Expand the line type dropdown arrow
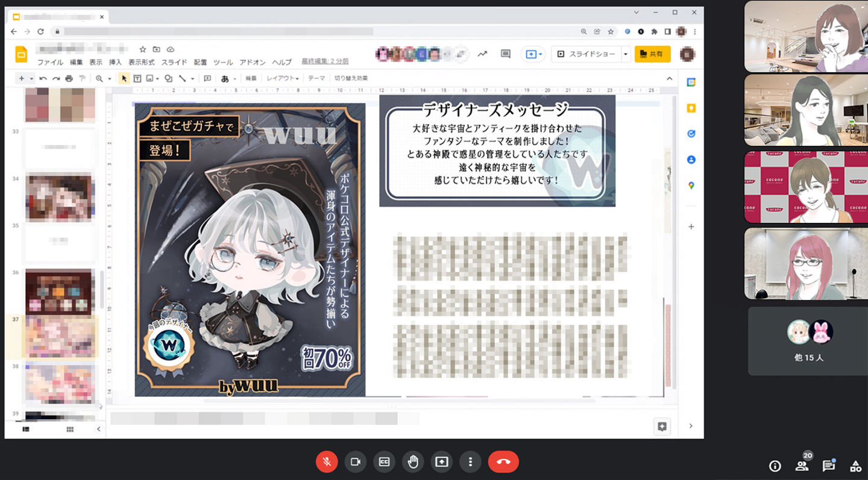The image size is (868, 480). (x=192, y=78)
